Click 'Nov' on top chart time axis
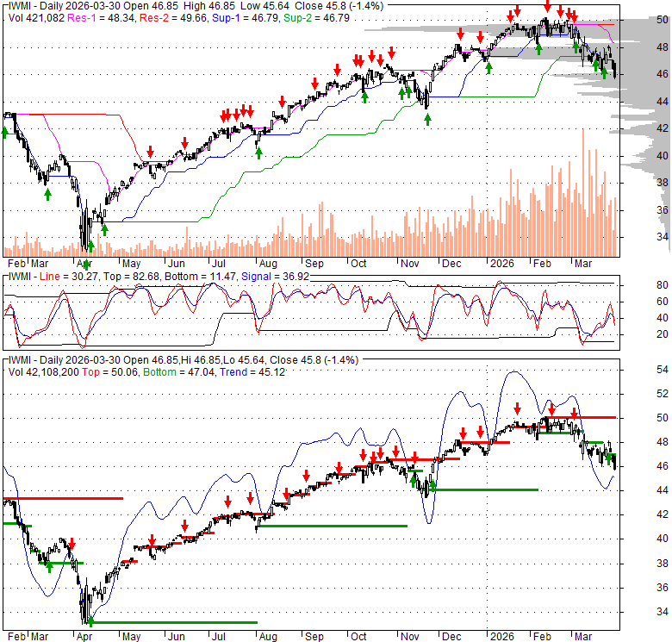672x642 pixels. coord(410,264)
